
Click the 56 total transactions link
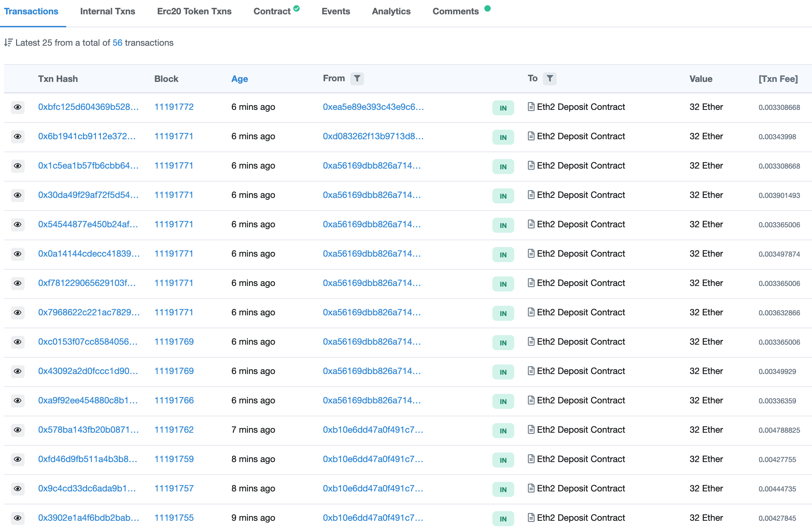click(x=117, y=43)
